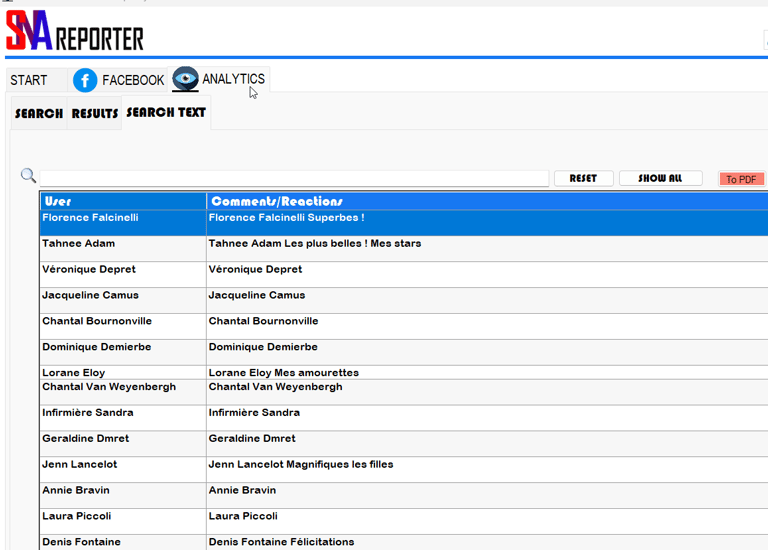Image resolution: width=768 pixels, height=550 pixels.
Task: Select user cell Annie Bravin
Action: 123,496
